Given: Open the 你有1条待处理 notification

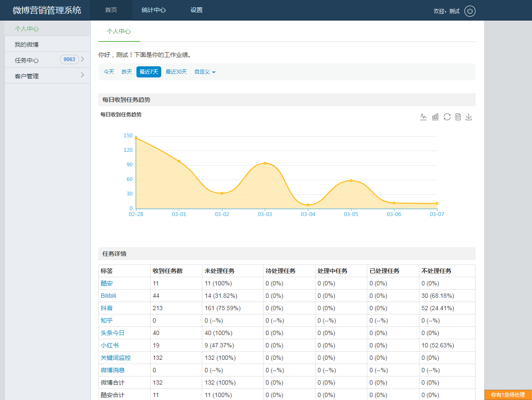Looking at the screenshot, I should point(508,395).
